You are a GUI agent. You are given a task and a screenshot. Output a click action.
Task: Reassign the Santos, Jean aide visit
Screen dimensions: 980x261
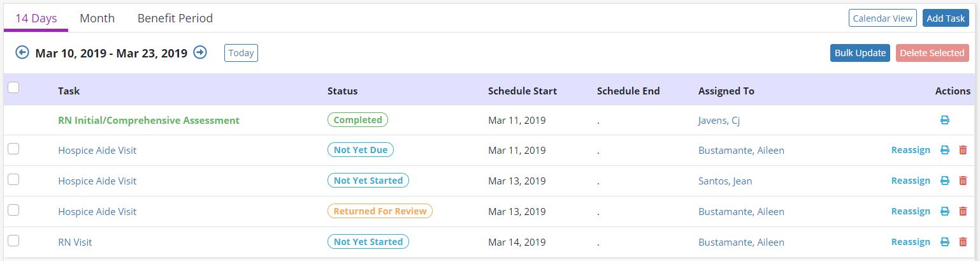(911, 181)
